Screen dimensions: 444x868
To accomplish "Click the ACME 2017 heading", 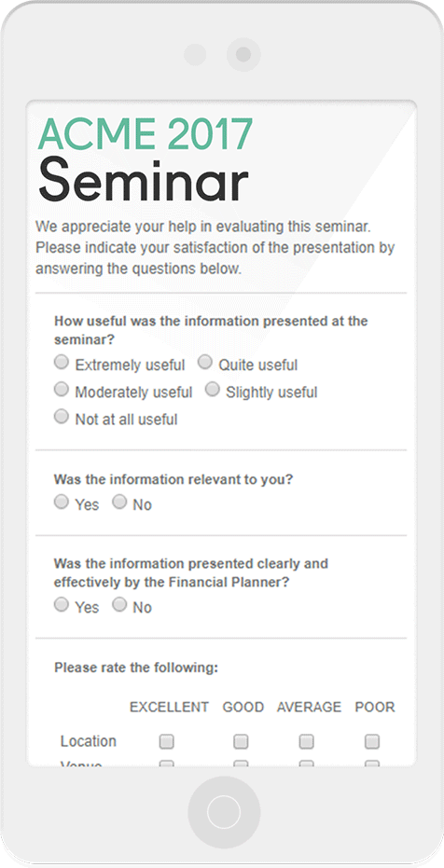I will click(x=146, y=134).
